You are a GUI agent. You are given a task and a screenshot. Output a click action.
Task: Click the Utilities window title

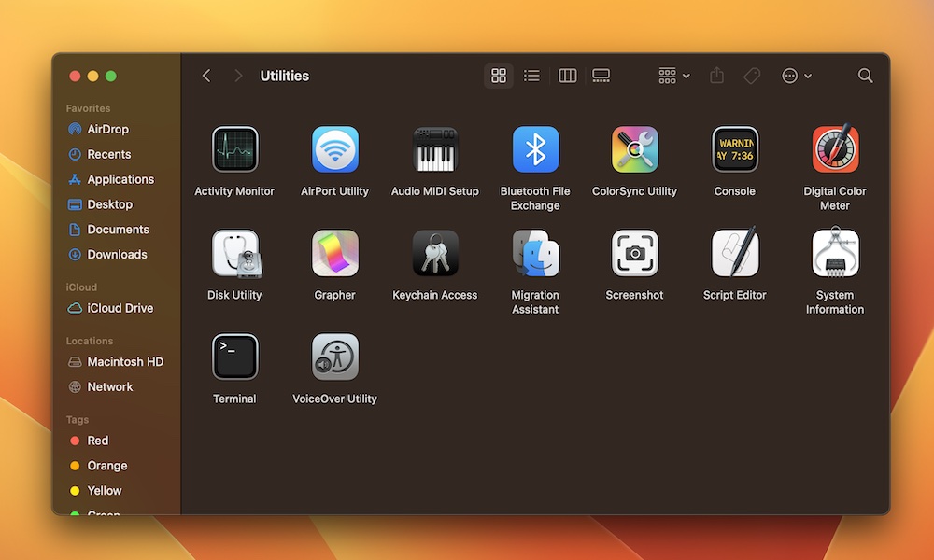click(x=285, y=76)
